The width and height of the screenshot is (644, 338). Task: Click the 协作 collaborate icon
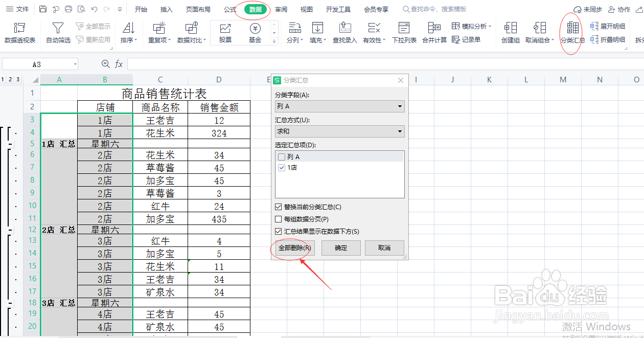click(x=611, y=10)
